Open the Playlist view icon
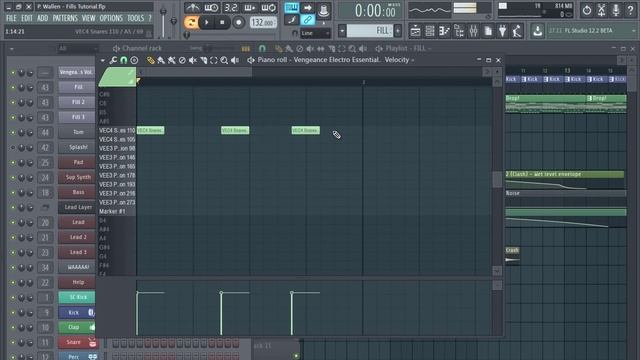This screenshot has width=640, height=360. point(415,31)
